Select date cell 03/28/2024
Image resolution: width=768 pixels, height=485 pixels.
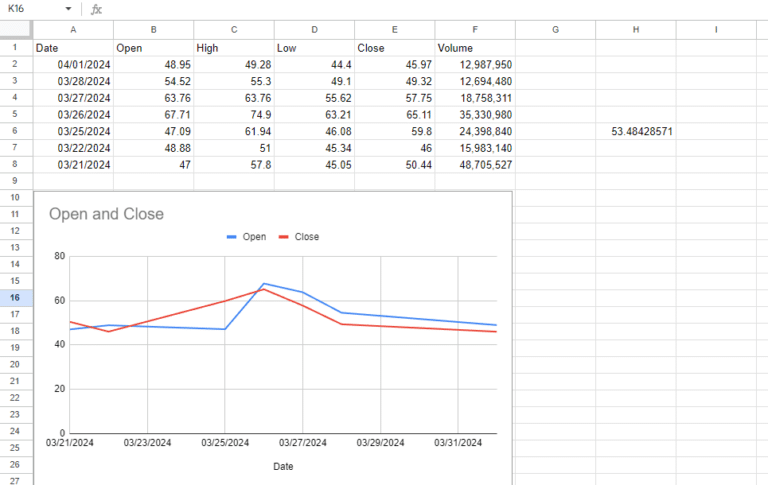tap(73, 81)
